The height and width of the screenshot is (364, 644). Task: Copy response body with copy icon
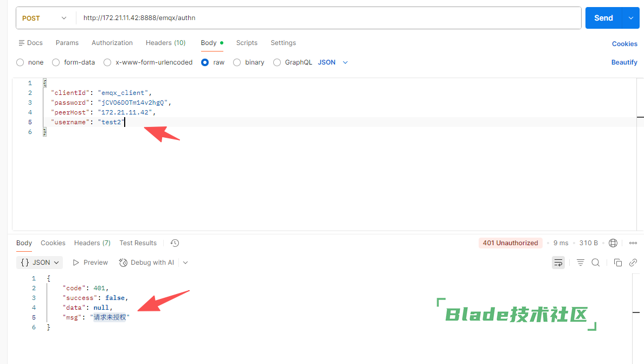click(618, 263)
